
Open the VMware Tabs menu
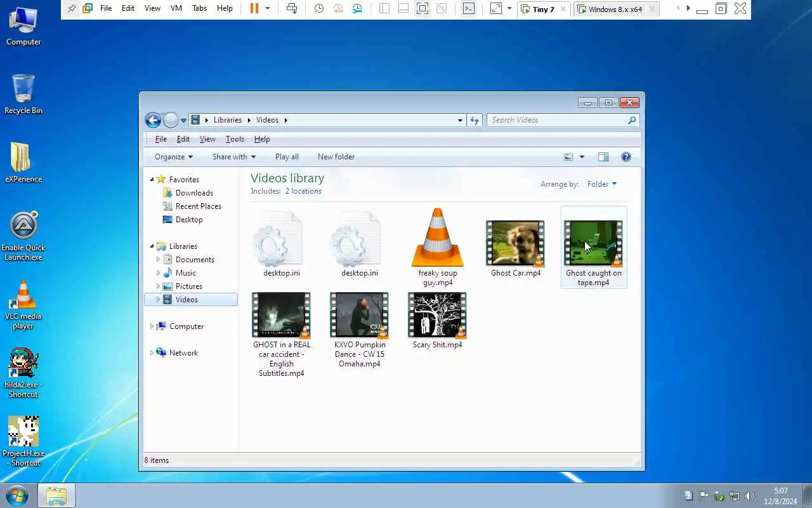(x=199, y=8)
